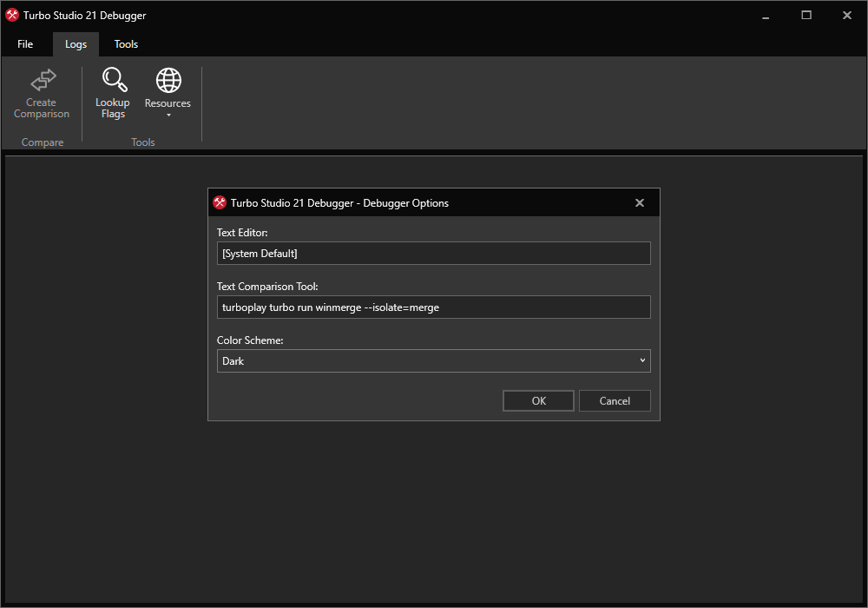This screenshot has width=868, height=608.
Task: Click the Compare group label below Create Comparison
Action: coord(41,142)
